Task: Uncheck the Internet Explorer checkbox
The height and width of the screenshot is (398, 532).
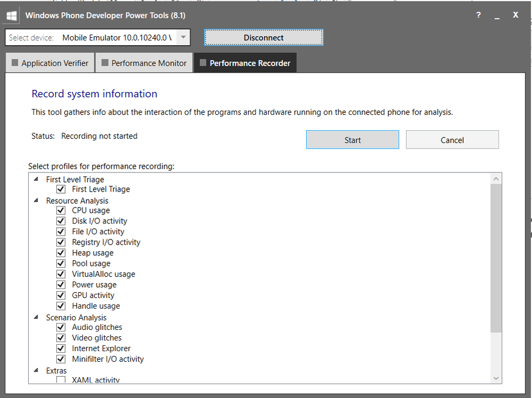Action: (61, 349)
